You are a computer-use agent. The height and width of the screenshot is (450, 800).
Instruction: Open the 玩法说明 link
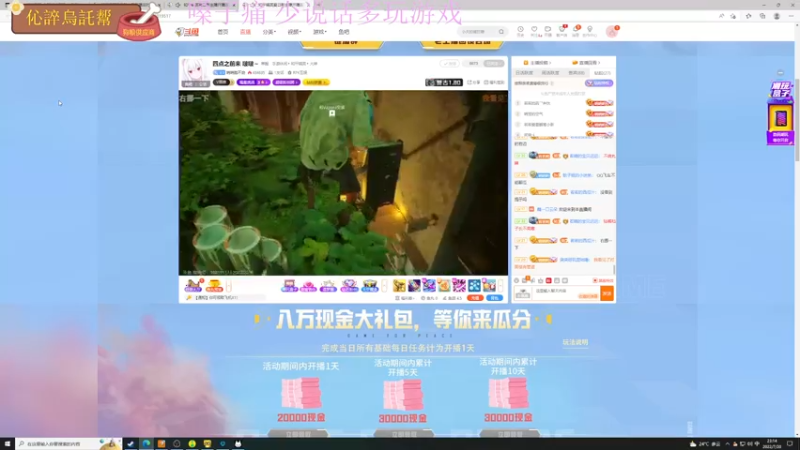click(x=575, y=342)
